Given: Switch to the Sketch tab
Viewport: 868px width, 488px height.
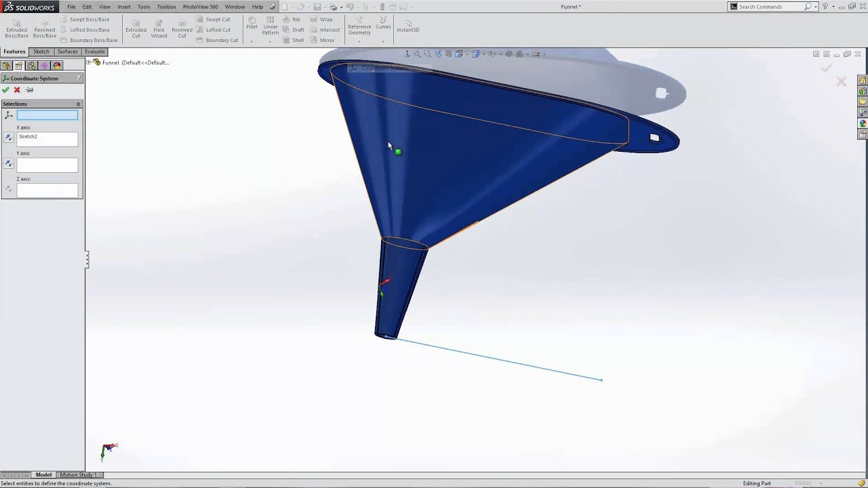Looking at the screenshot, I should pos(41,52).
